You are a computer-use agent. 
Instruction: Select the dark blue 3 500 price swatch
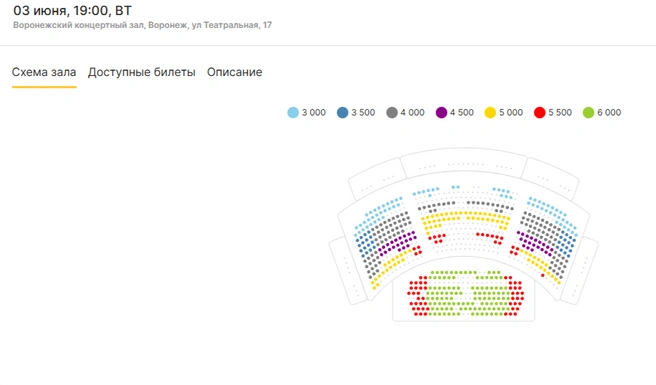[343, 113]
